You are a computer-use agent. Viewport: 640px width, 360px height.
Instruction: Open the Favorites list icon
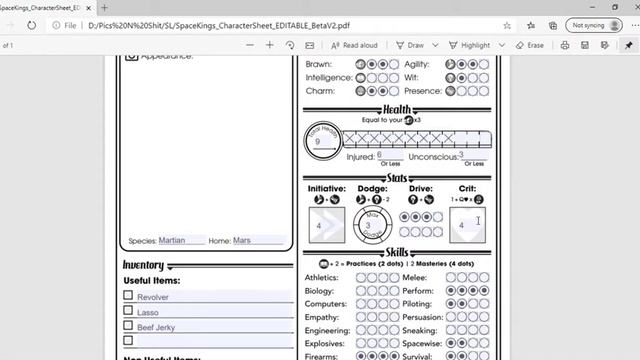pyautogui.click(x=531, y=26)
